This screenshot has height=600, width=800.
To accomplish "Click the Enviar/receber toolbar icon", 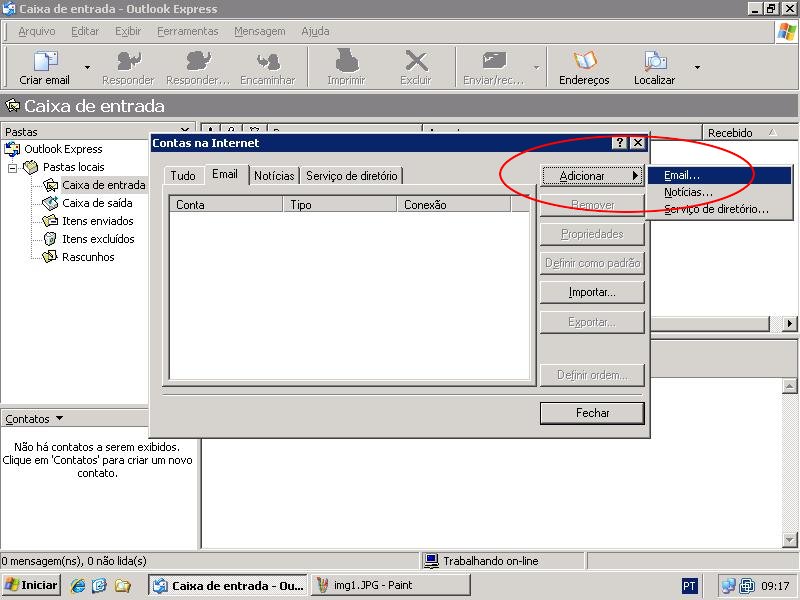I will 494,61.
